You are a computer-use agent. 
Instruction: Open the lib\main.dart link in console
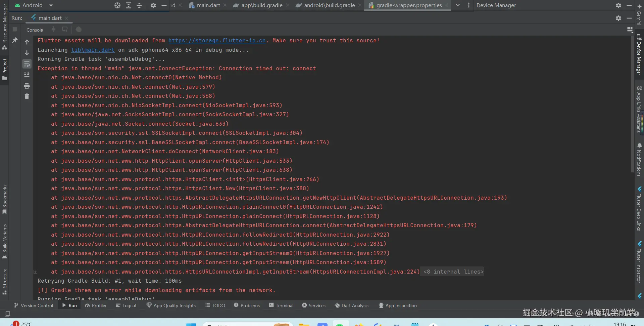tap(93, 50)
